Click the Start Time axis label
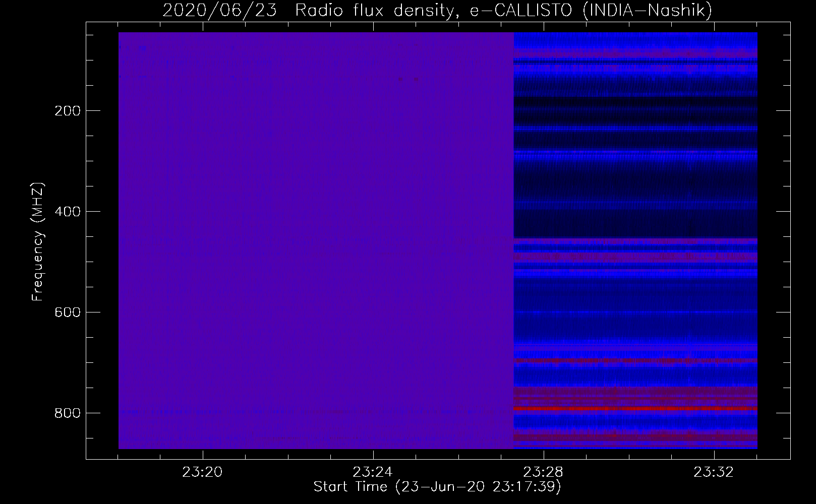816x504 pixels. (437, 487)
